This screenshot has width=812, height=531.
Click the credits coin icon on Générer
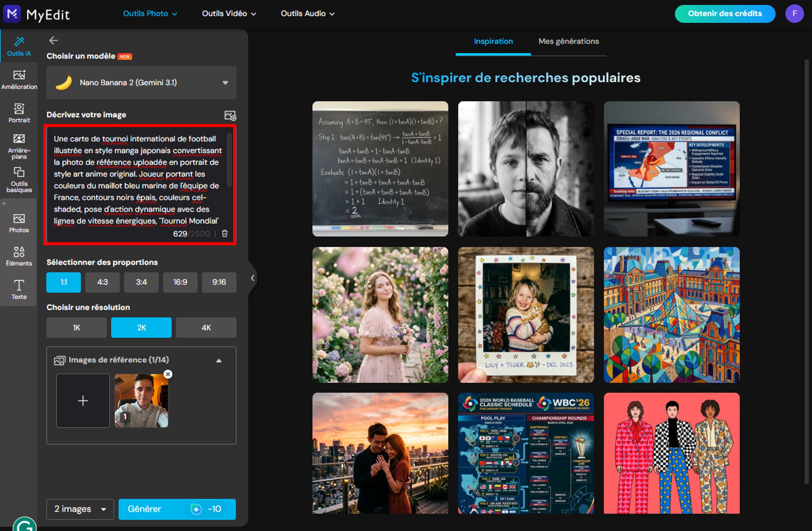[196, 509]
